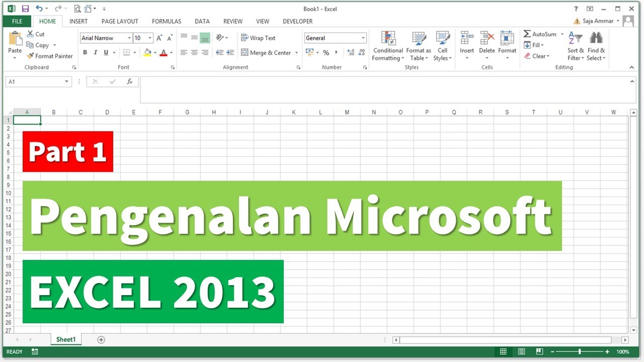Apply percent style

(x=326, y=53)
